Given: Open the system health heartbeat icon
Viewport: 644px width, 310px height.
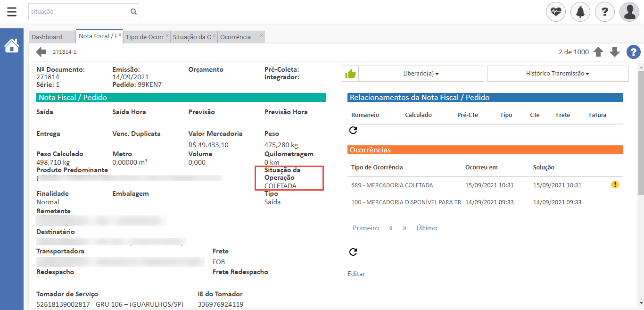Looking at the screenshot, I should click(556, 12).
